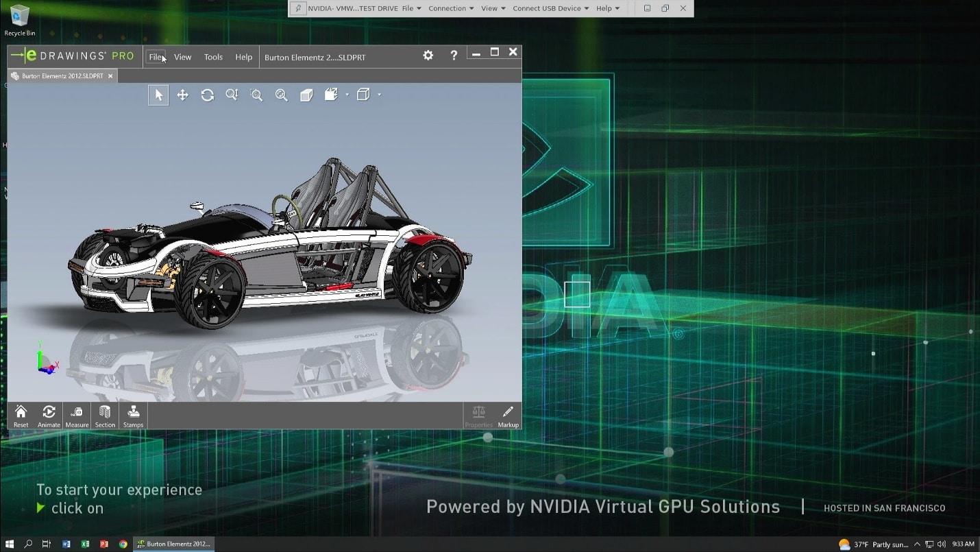Click the volume speaker tray icon

(942, 544)
